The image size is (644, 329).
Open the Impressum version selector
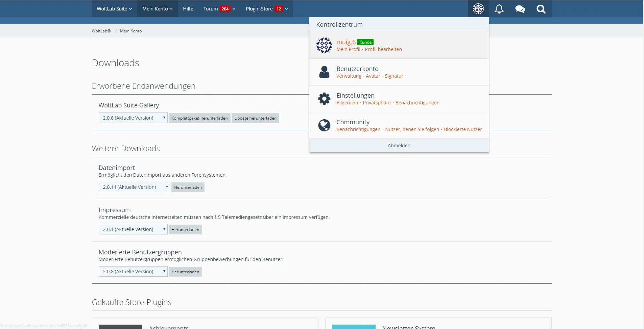(133, 229)
